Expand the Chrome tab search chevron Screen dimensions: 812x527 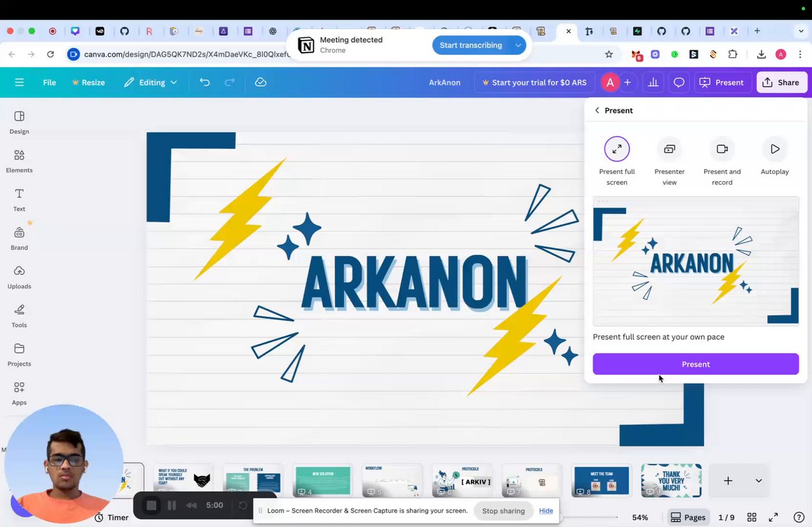coord(800,30)
